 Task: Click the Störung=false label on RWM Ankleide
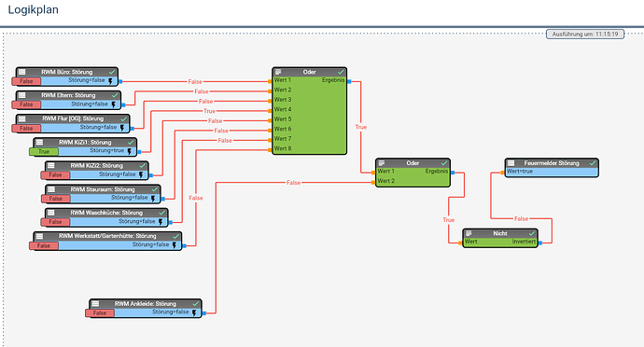(x=171, y=312)
